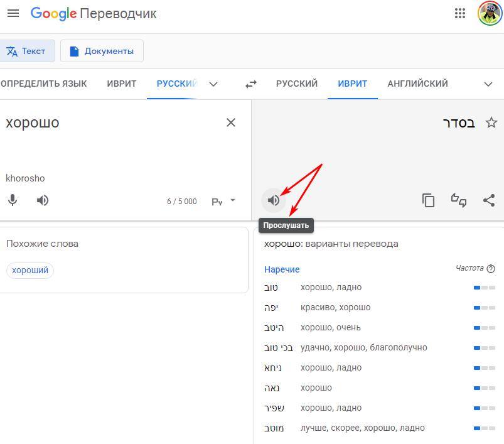Click the related word 'хороший'
This screenshot has height=444, width=504.
point(30,271)
